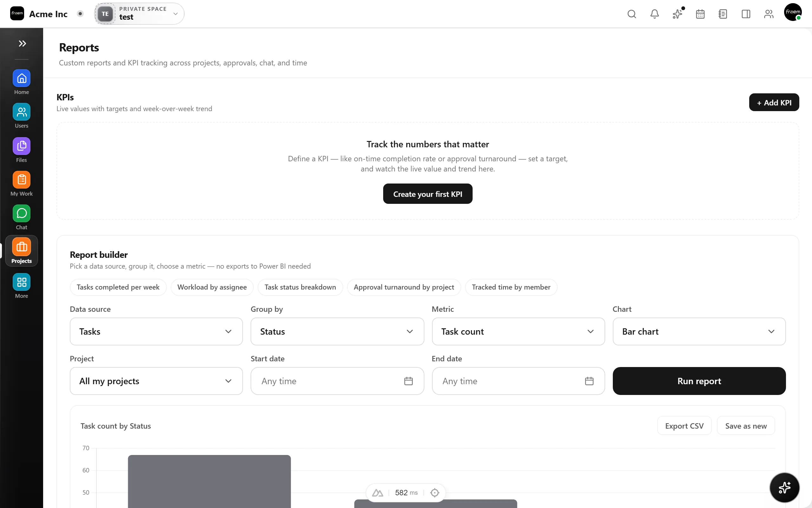Open notifications bell
The width and height of the screenshot is (812, 508).
coord(655,14)
